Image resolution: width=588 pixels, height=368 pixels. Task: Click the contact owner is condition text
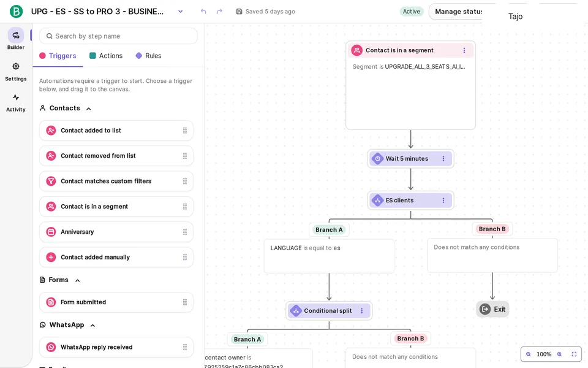click(228, 358)
